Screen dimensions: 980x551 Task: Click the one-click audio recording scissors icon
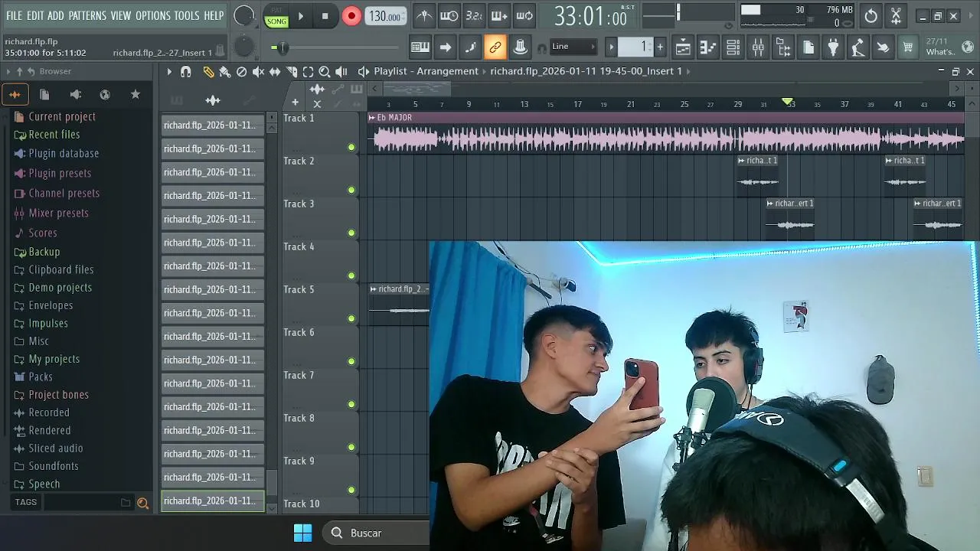click(x=896, y=16)
